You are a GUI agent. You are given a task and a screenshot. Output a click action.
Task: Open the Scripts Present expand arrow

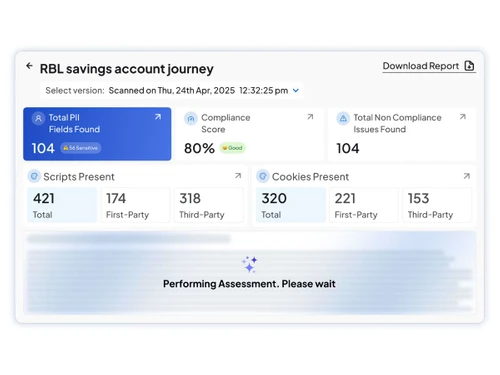tap(238, 176)
